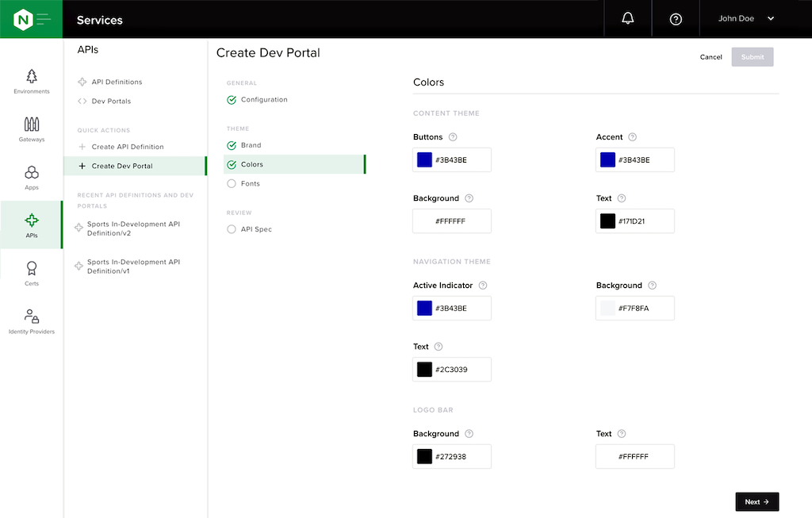This screenshot has width=812, height=518.
Task: Select the Fonts step radio circle
Action: (x=232, y=183)
